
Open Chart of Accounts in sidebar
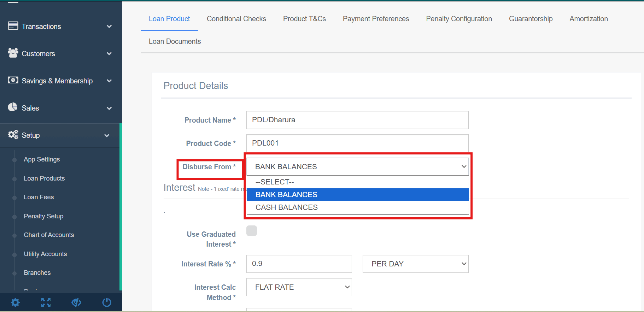tap(49, 235)
